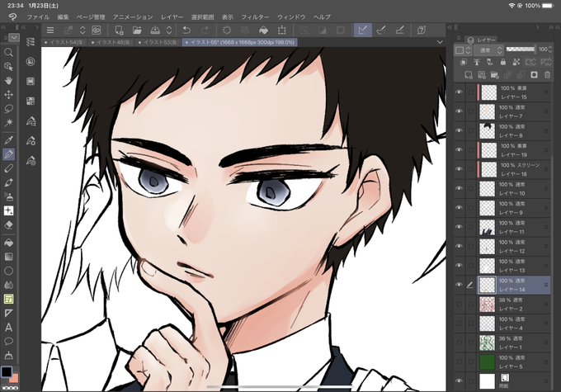Screen dimensions: 561x392
Task: Open stepper arrows beside the CLIP STUDIO icon
Action: click(x=82, y=30)
